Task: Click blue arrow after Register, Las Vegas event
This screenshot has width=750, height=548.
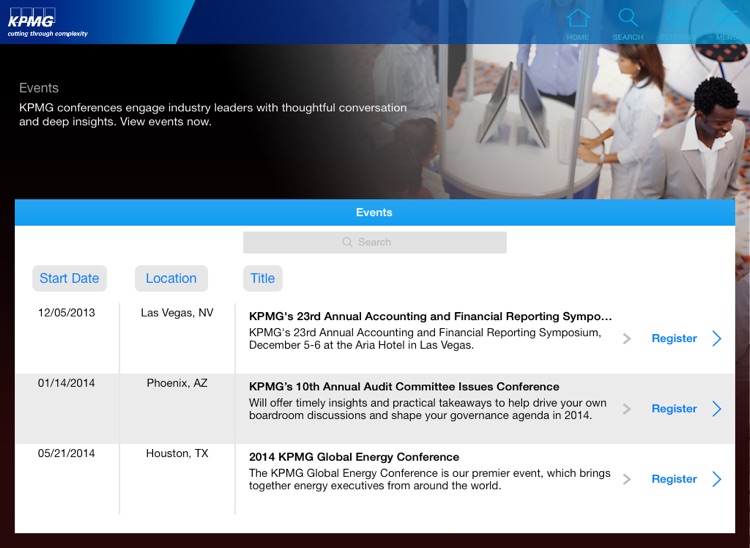Action: click(x=717, y=339)
